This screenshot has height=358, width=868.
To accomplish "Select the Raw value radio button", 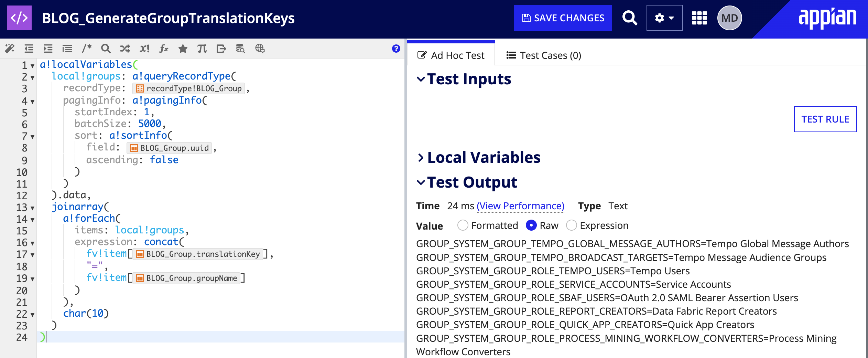I will click(x=531, y=225).
